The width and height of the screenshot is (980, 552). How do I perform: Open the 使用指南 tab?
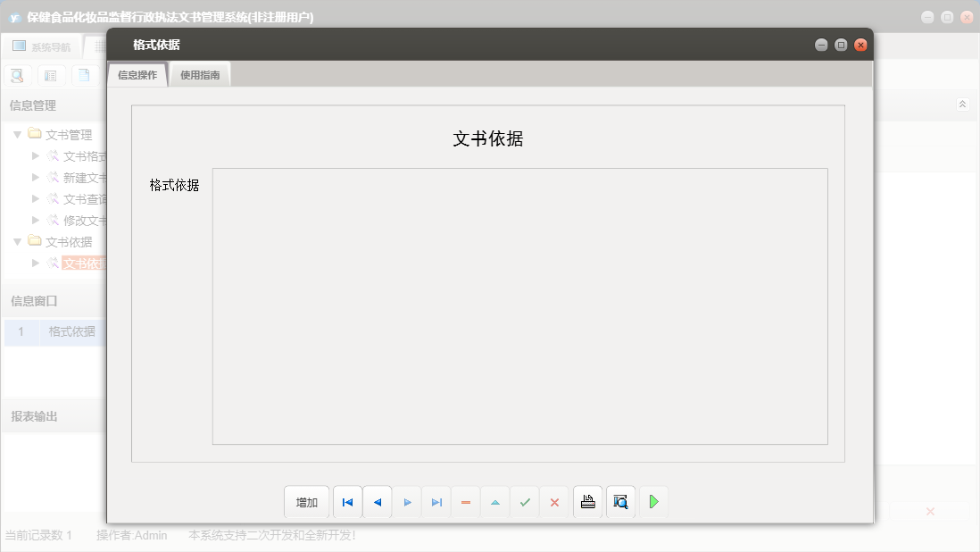point(200,75)
